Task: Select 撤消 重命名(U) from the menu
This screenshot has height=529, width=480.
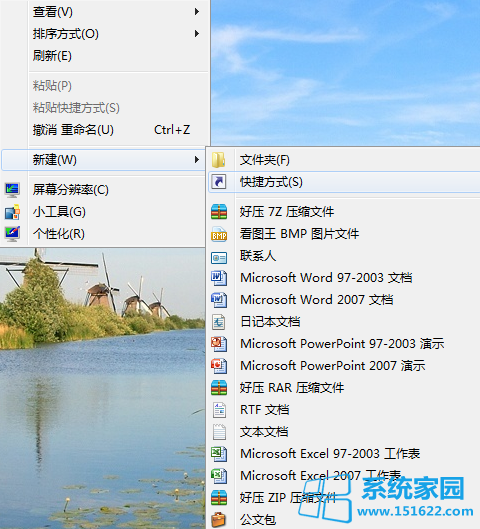Action: [x=105, y=130]
